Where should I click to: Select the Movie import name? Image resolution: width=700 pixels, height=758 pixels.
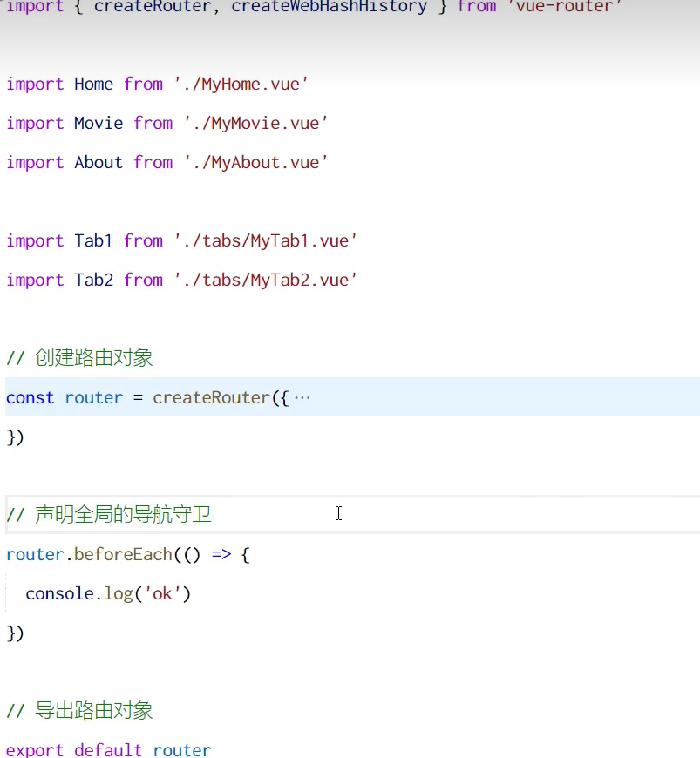click(x=98, y=123)
